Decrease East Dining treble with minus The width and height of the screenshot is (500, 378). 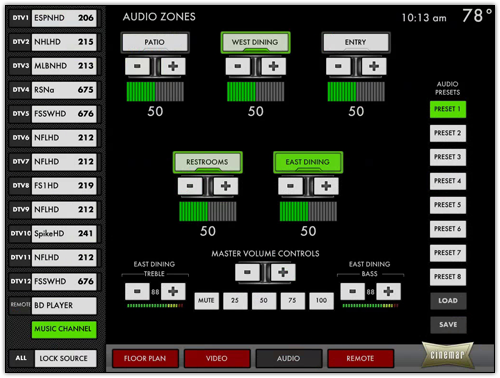coord(137,291)
